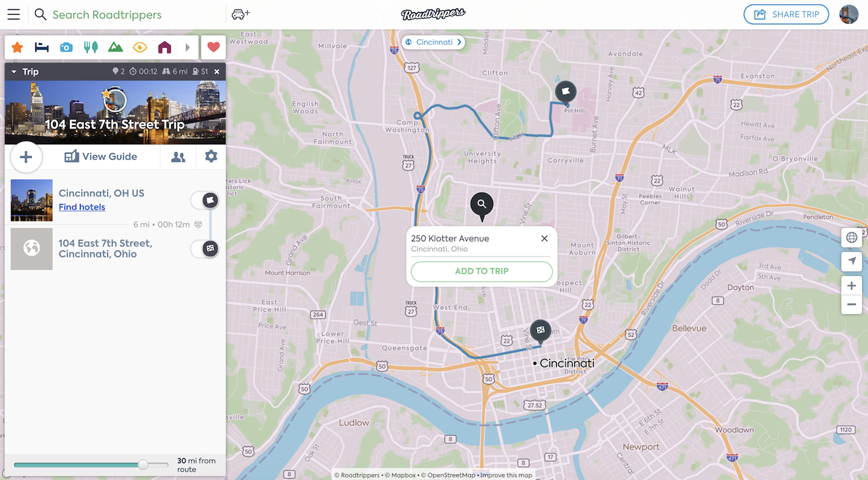Toggle the 104 East 7th Street finish switch
Screen dimensions: 868x480
click(205, 249)
